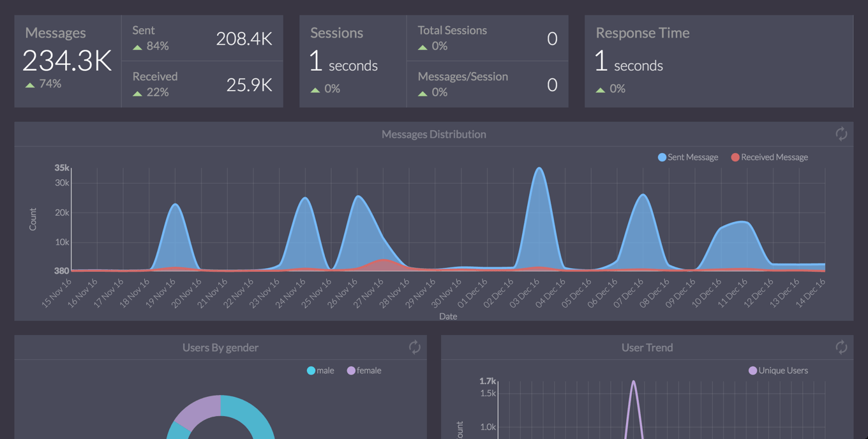Click the Messages Distribution panel title
Viewport: 868px width, 439px height.
434,134
